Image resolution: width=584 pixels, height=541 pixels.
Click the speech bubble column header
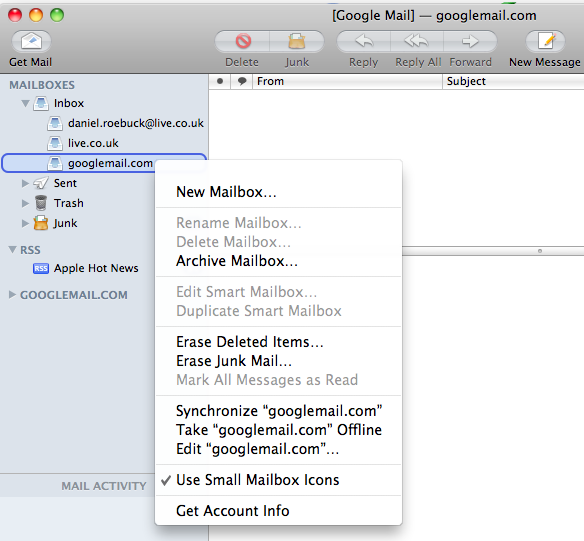242,81
